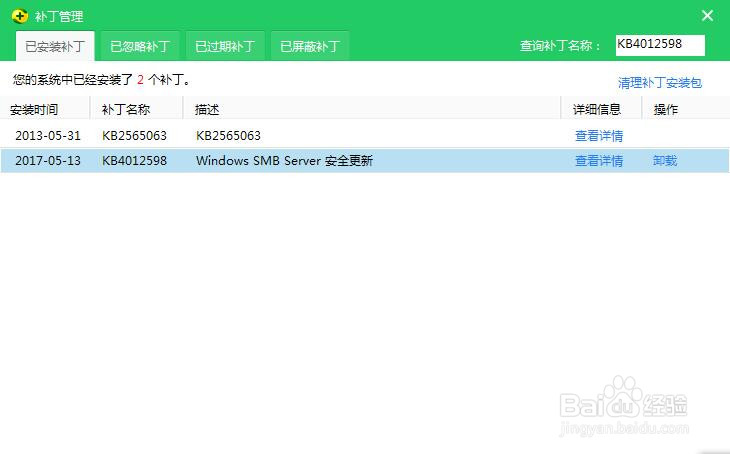Click patch name KB2565063 in 补丁名称 column

[135, 136]
